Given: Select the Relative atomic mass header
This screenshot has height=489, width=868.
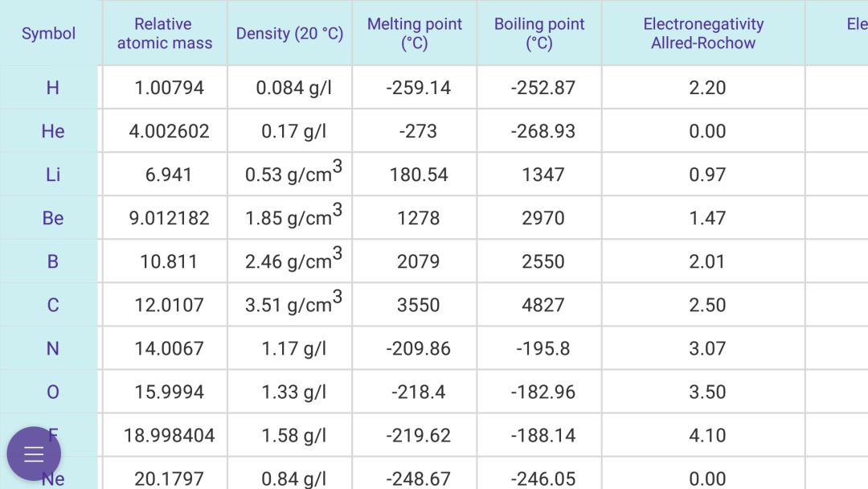Looking at the screenshot, I should click(x=165, y=33).
